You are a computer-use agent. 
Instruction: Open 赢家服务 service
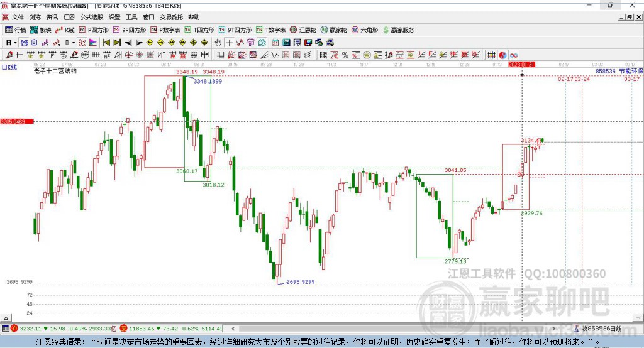pos(398,30)
